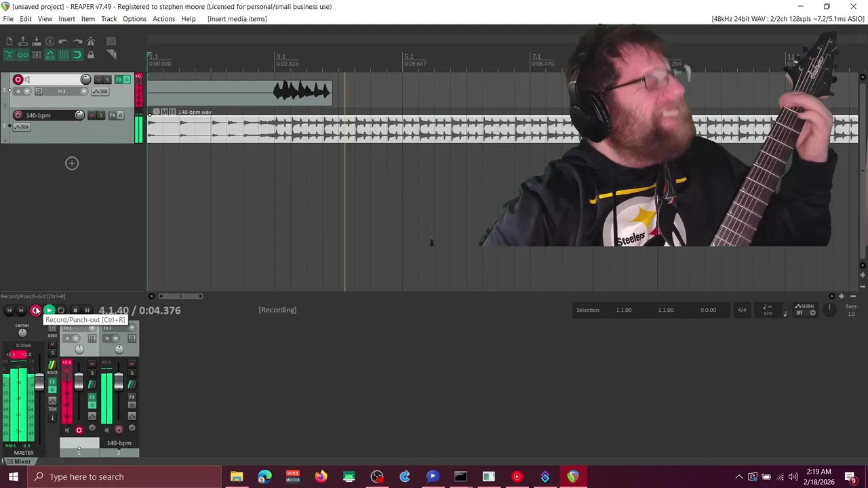Screen dimensions: 868x488
Task: Open the View menu
Action: (45, 19)
